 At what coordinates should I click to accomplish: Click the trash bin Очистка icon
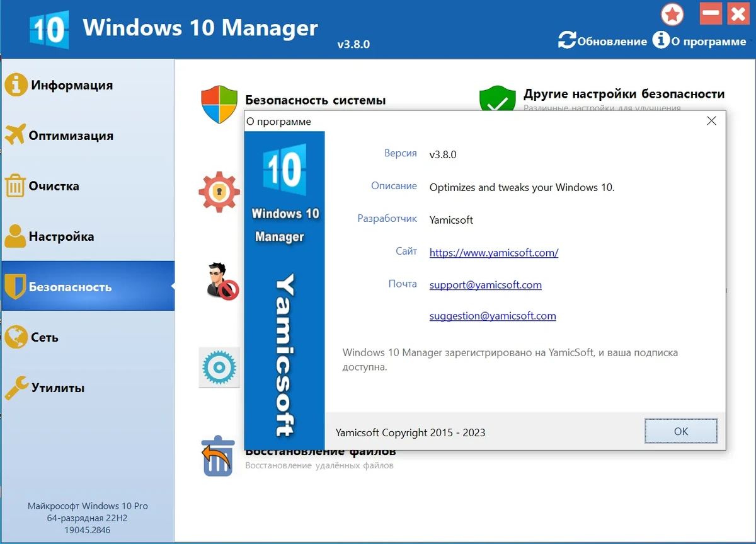[x=15, y=186]
